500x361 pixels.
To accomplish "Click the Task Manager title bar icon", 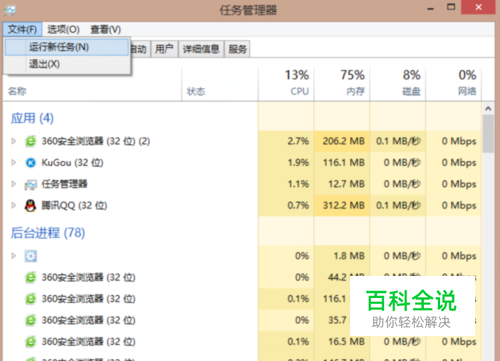I will pos(10,10).
